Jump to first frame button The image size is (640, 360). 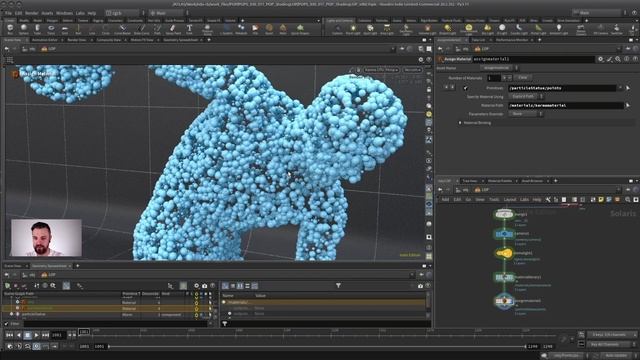click(x=9, y=335)
